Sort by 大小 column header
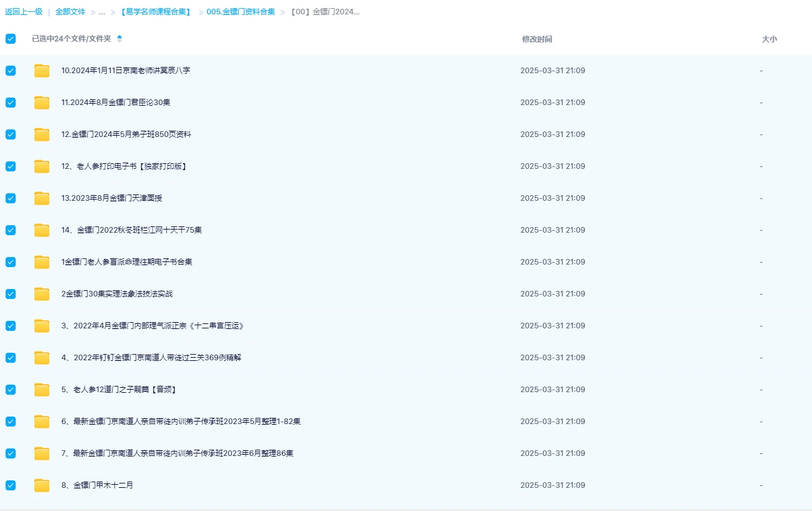The height and width of the screenshot is (511, 812). tap(769, 39)
